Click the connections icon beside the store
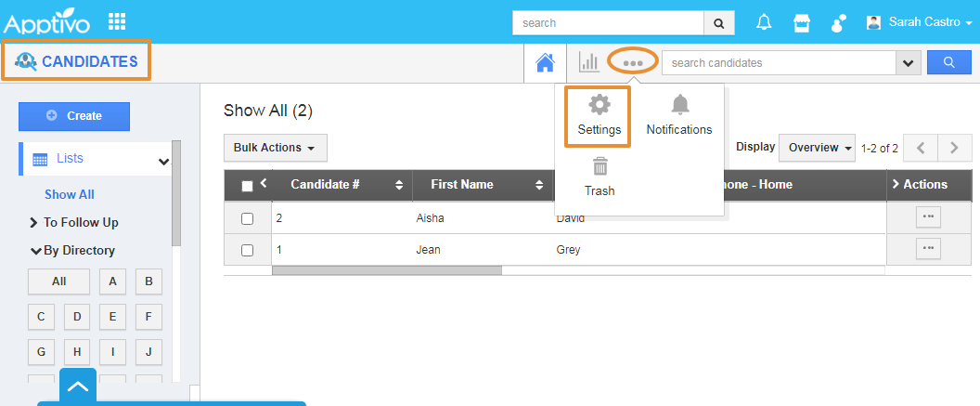The height and width of the screenshot is (406, 980). tap(838, 23)
